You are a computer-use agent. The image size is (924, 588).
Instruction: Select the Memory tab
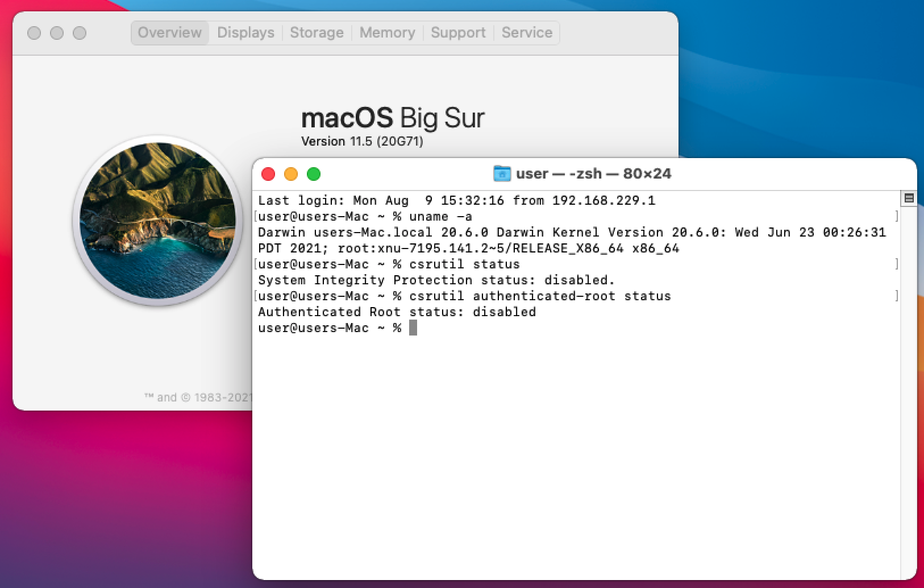(x=387, y=32)
